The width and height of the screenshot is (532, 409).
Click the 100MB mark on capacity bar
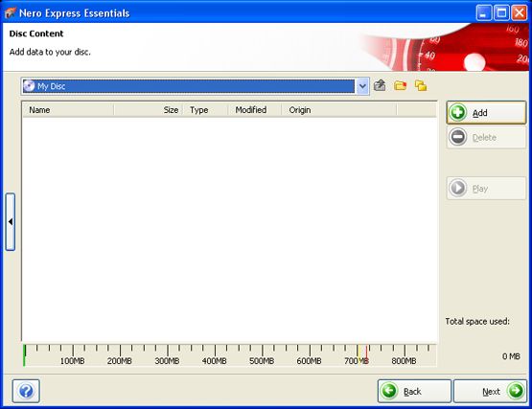click(72, 361)
